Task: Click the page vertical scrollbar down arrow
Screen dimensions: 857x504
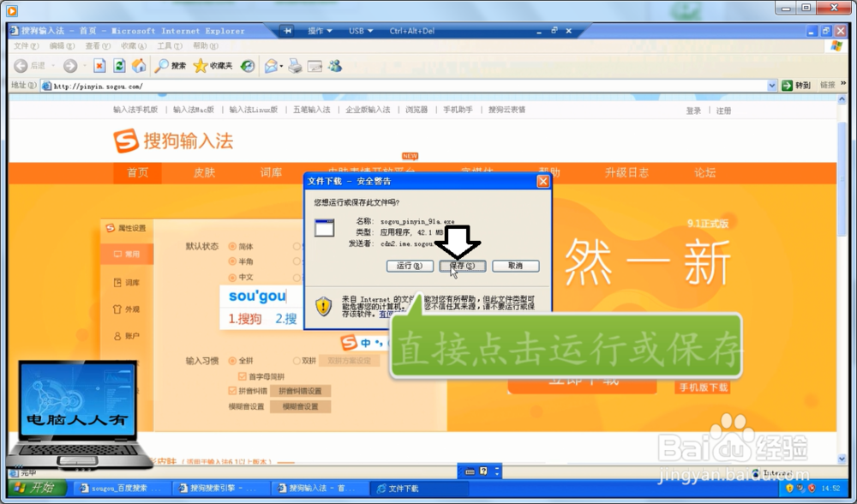Action: pyautogui.click(x=842, y=459)
